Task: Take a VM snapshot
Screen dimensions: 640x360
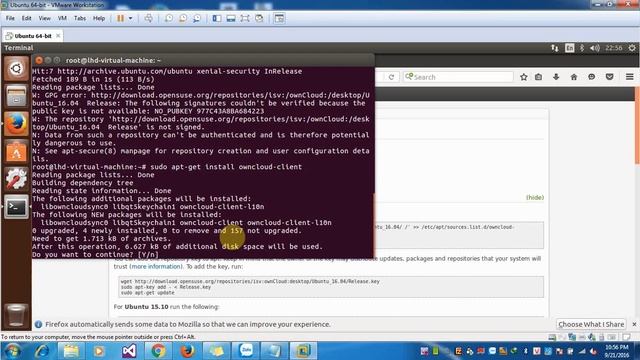Action: (x=169, y=18)
